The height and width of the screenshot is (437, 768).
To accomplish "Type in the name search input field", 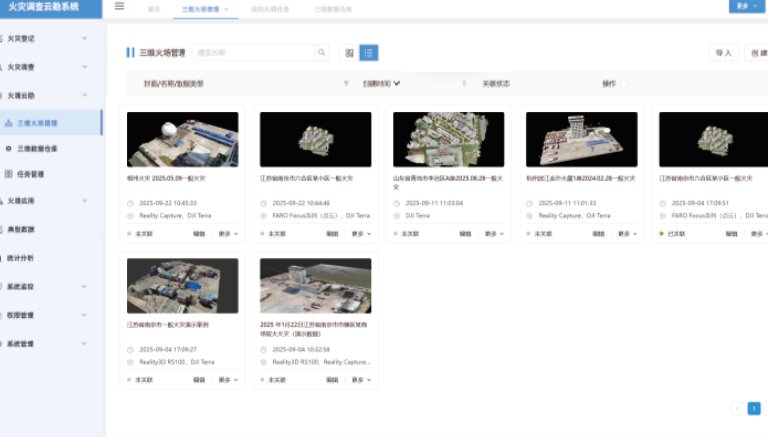I will [x=254, y=53].
